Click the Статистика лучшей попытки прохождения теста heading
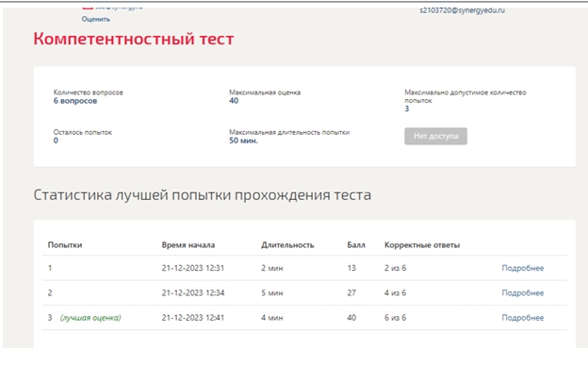This screenshot has height=366, width=588. [x=203, y=195]
